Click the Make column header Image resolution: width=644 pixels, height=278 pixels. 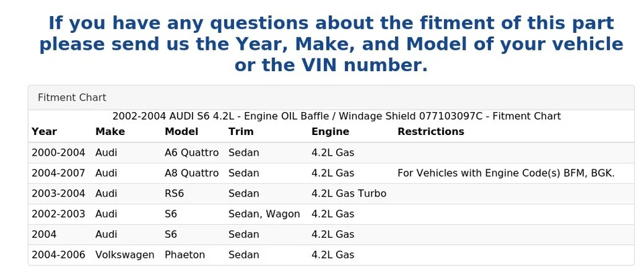110,132
